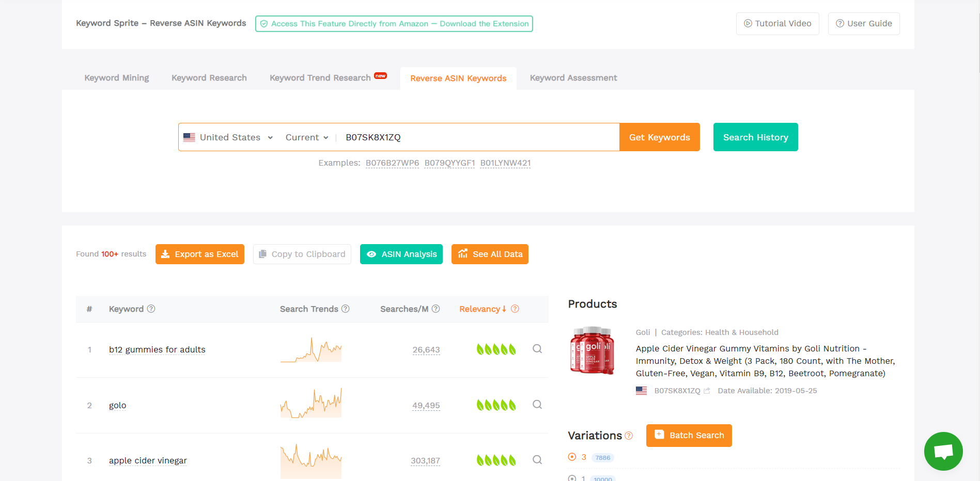Click Relevancy help icon
Image resolution: width=980 pixels, height=481 pixels.
(x=515, y=309)
